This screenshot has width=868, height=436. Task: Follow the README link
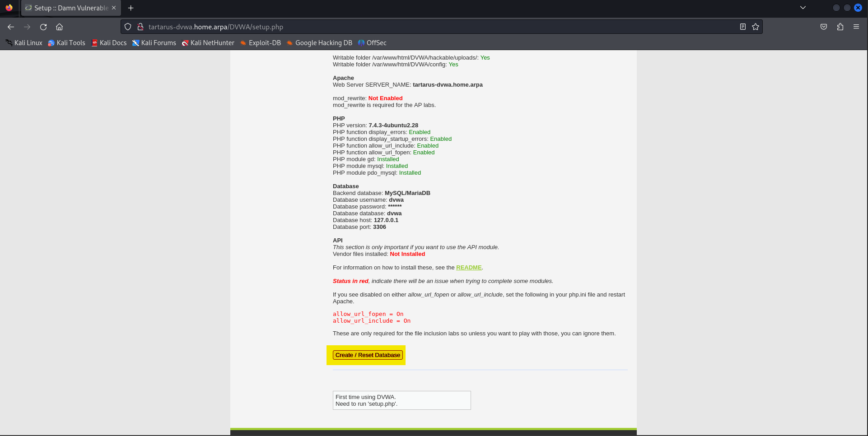[469, 268]
